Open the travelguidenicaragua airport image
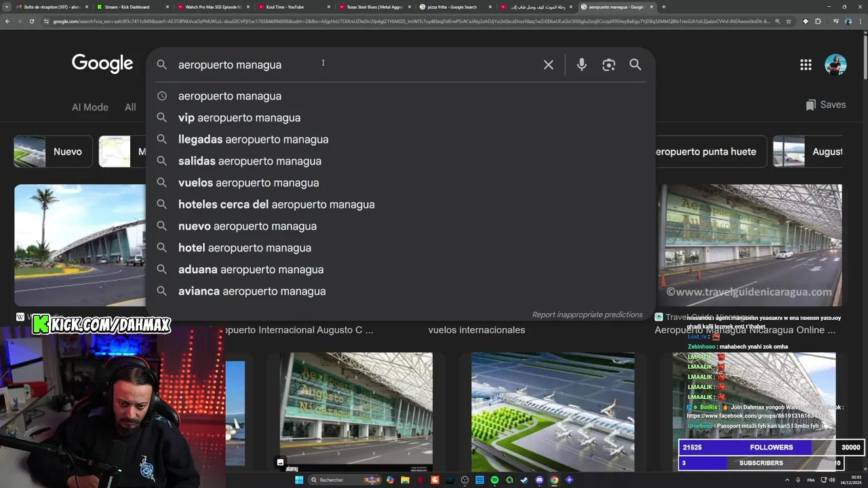Image resolution: width=868 pixels, height=488 pixels. pos(750,245)
